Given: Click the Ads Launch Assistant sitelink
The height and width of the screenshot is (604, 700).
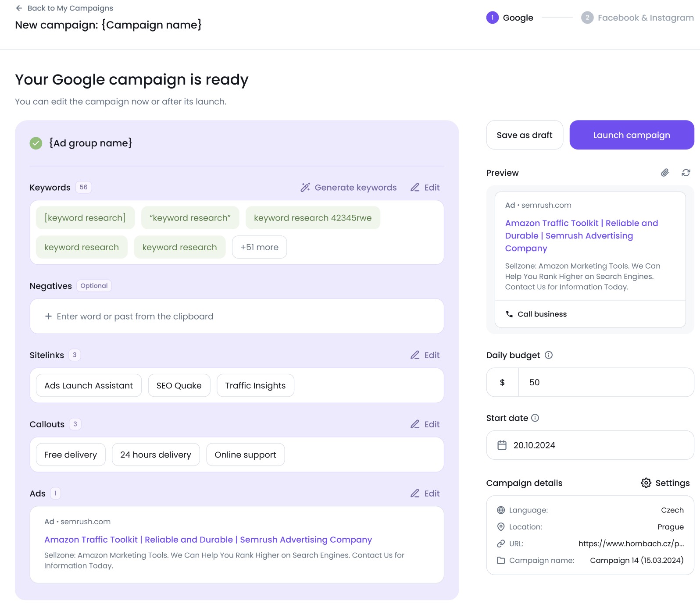Looking at the screenshot, I should click(89, 386).
